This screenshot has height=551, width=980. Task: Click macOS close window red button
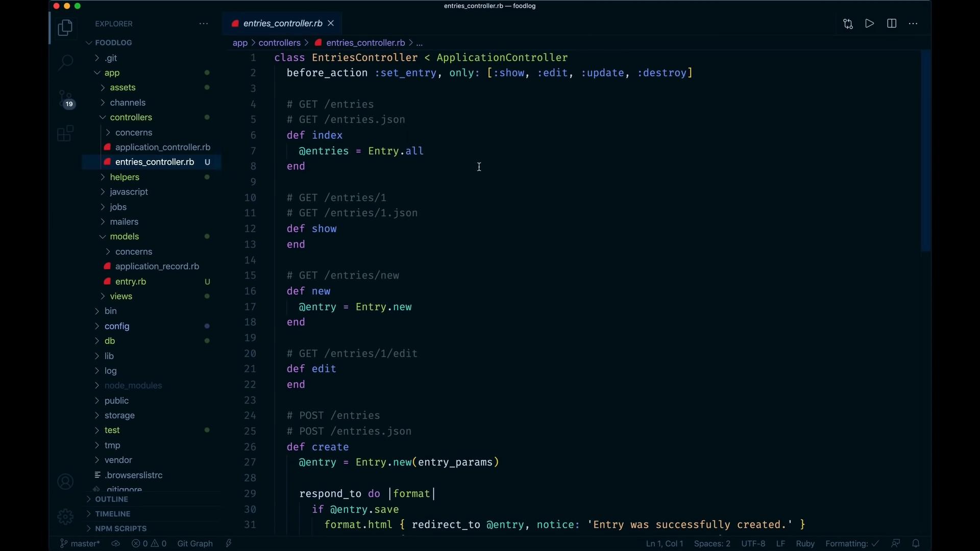pyautogui.click(x=56, y=6)
